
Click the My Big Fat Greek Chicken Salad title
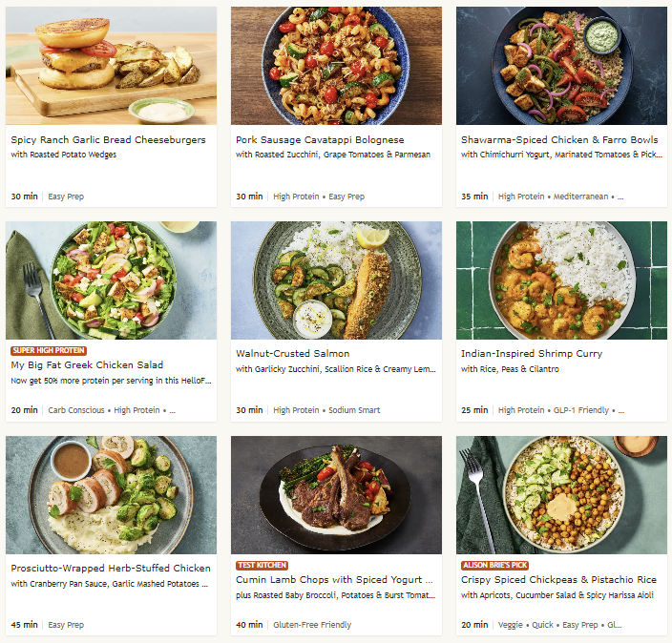click(87, 365)
